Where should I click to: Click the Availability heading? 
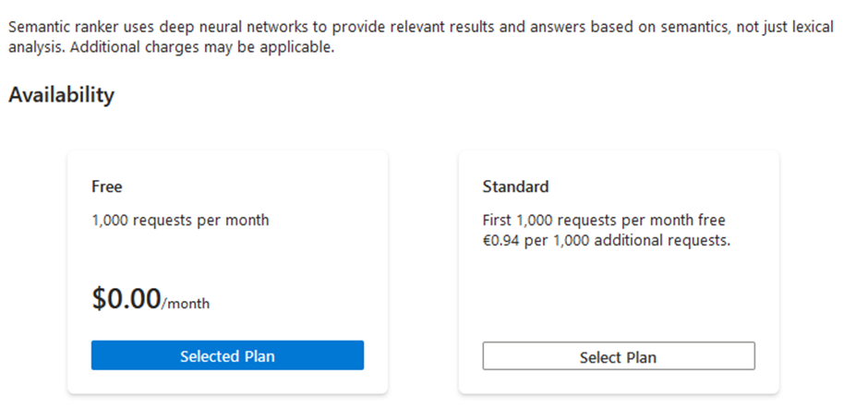click(x=61, y=95)
